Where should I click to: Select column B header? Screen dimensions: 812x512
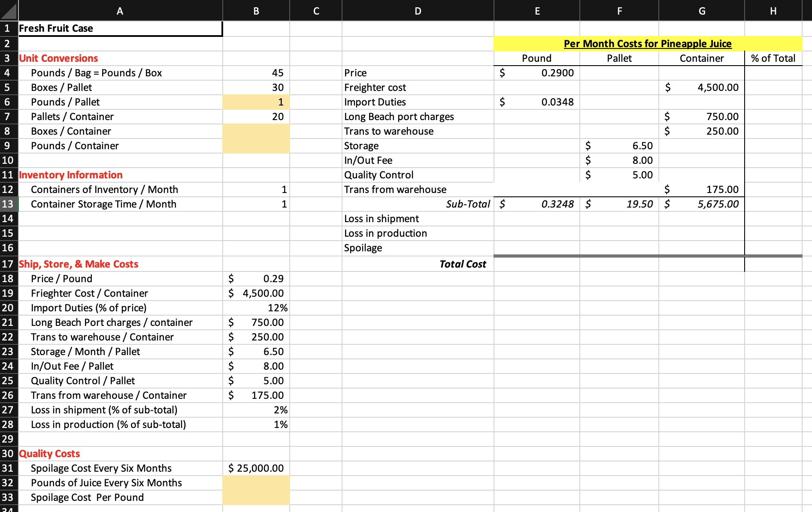click(x=256, y=11)
